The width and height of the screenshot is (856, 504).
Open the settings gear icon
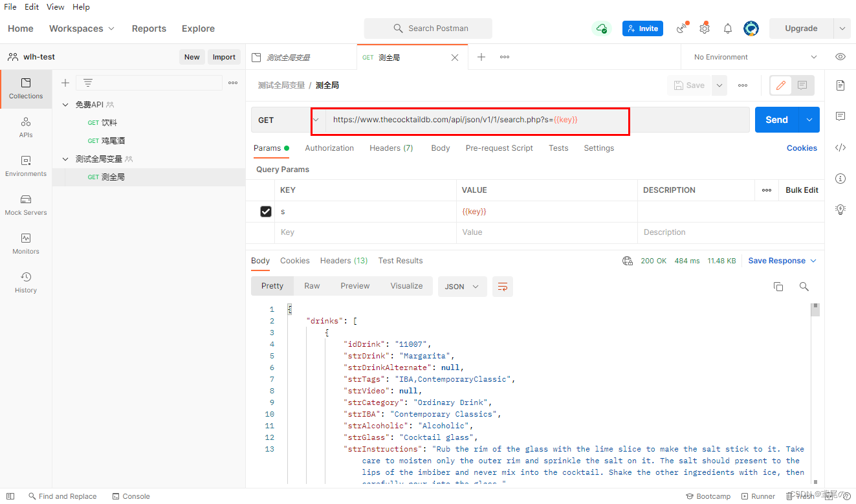705,28
